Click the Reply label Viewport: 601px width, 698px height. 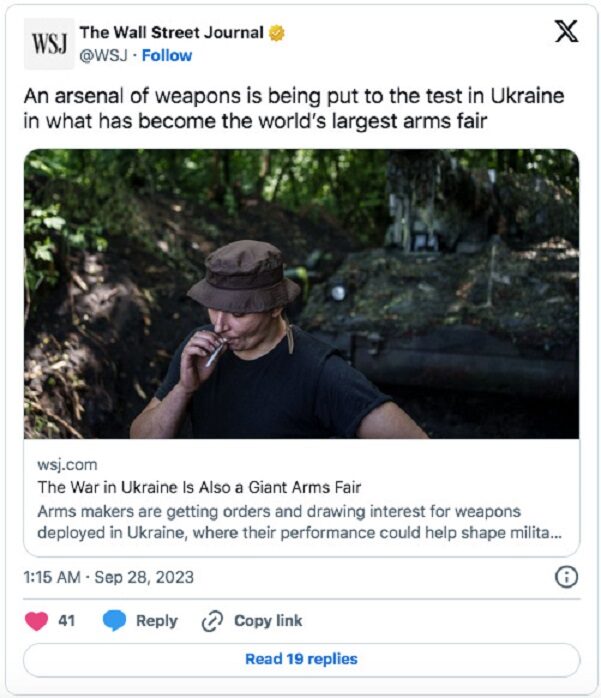tap(157, 621)
